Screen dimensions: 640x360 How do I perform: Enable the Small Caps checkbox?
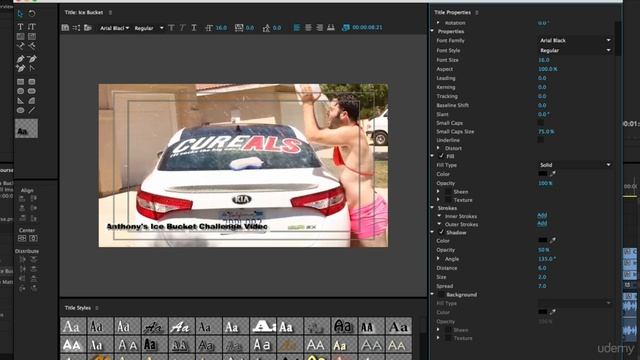coord(540,123)
